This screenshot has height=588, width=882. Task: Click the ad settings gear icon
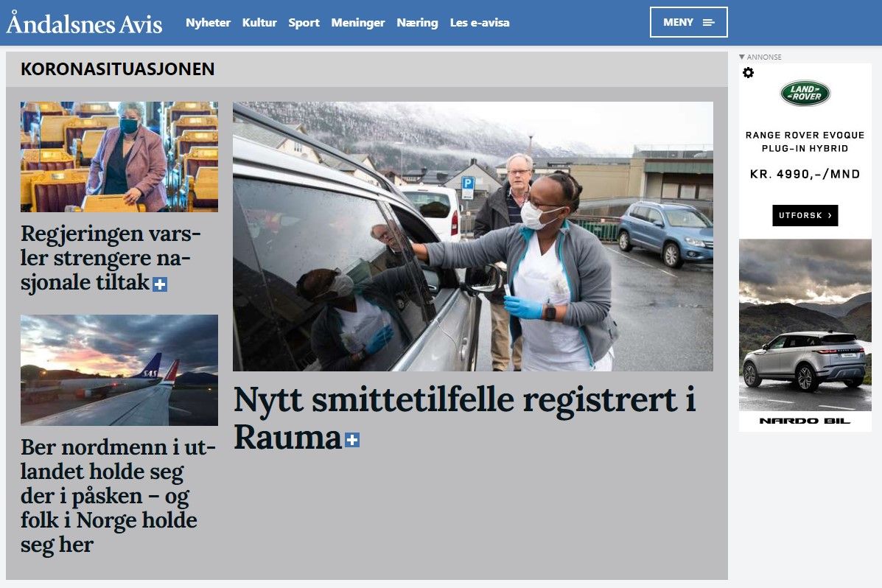(x=748, y=73)
